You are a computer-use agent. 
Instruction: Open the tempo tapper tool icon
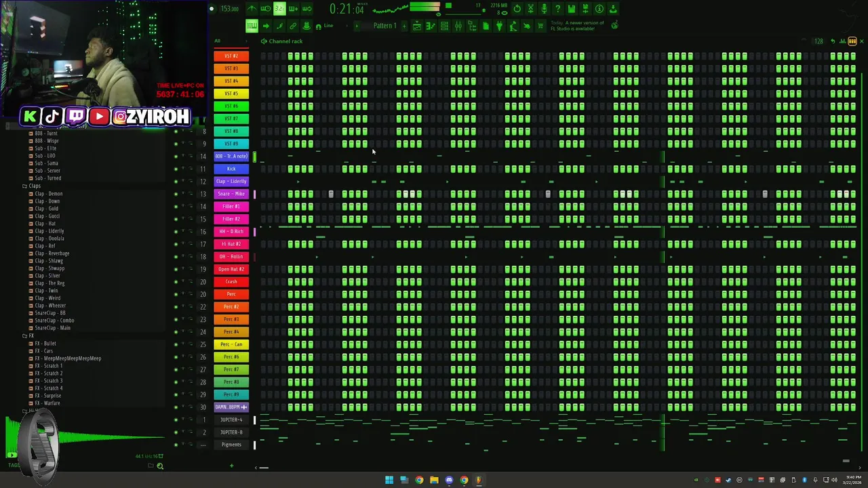tap(513, 26)
